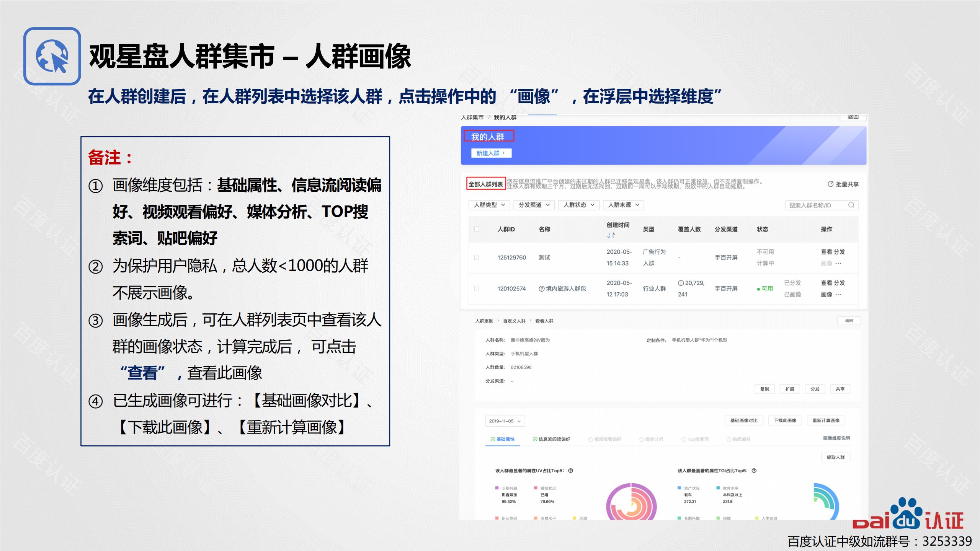Click purple 长期兴趣 legend swatch
The image size is (980, 551).
tap(497, 488)
